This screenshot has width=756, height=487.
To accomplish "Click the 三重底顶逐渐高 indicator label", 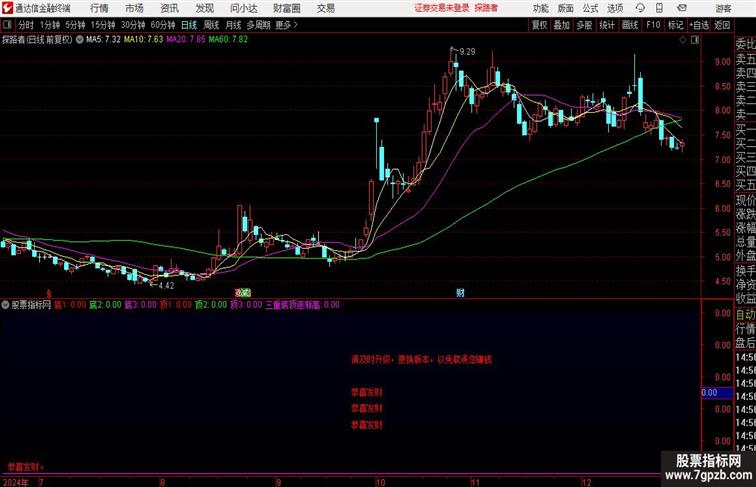I will click(293, 305).
